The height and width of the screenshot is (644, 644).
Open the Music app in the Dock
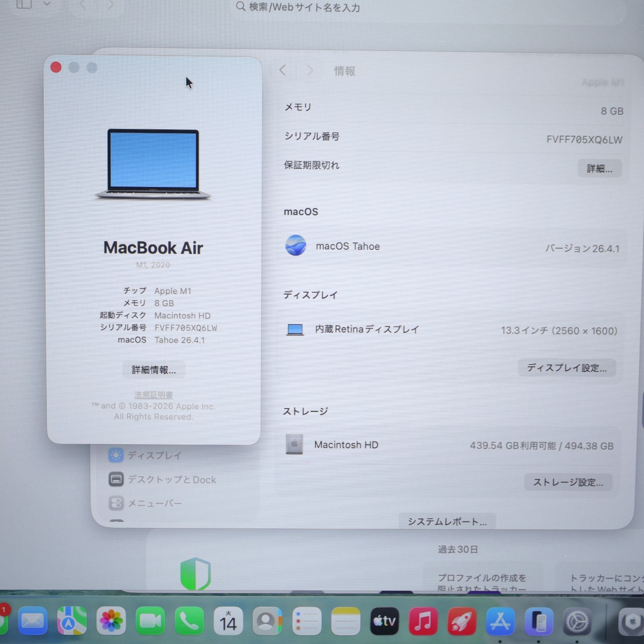(423, 621)
